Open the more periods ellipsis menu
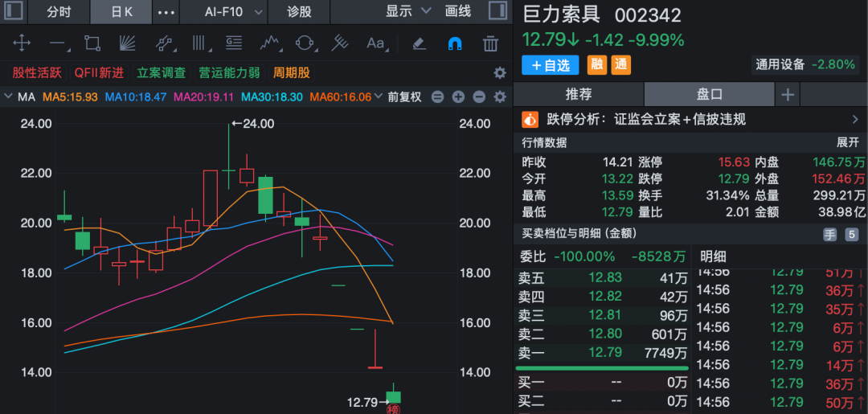The image size is (868, 414). (166, 11)
